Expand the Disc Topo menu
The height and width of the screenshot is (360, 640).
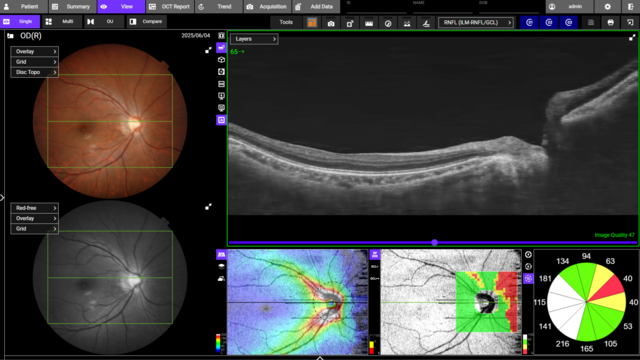(35, 72)
